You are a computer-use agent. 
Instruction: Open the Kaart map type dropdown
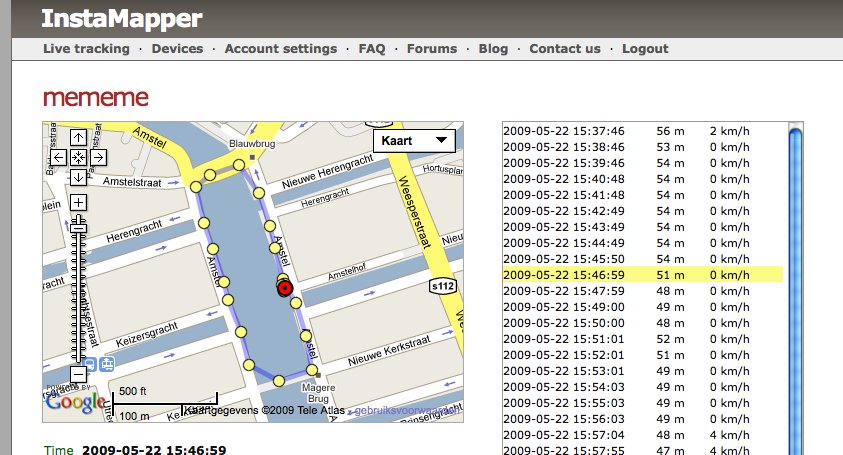(413, 141)
